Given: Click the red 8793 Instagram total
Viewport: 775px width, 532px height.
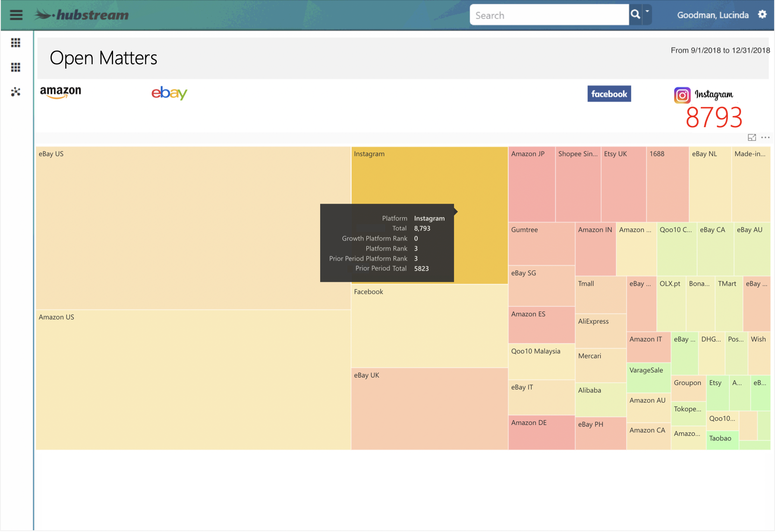Looking at the screenshot, I should click(714, 117).
